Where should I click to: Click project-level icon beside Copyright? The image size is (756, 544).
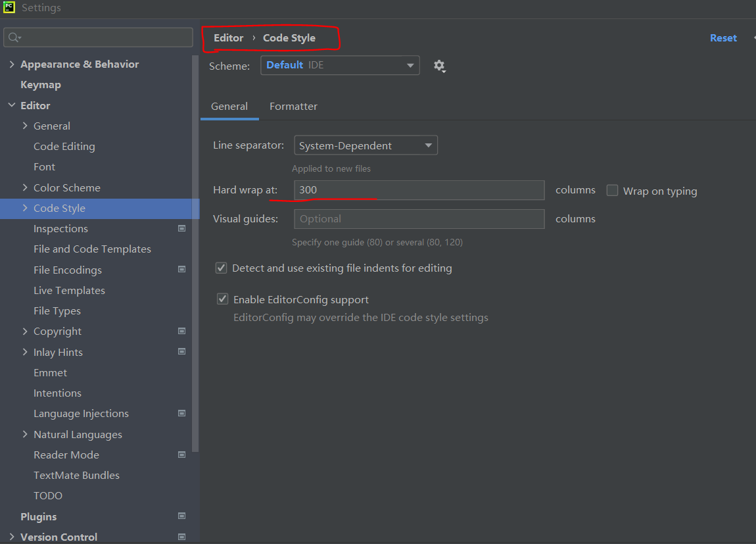[x=181, y=331]
